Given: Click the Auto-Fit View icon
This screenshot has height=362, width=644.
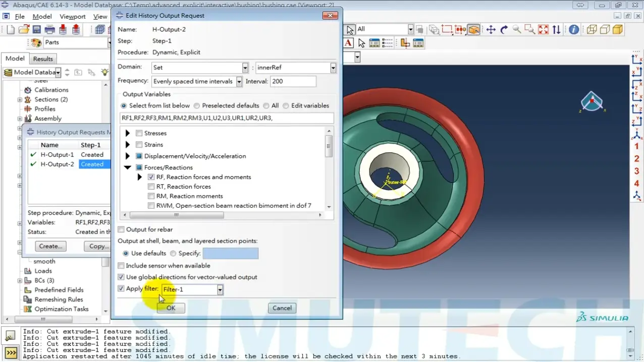Looking at the screenshot, I should [x=543, y=30].
